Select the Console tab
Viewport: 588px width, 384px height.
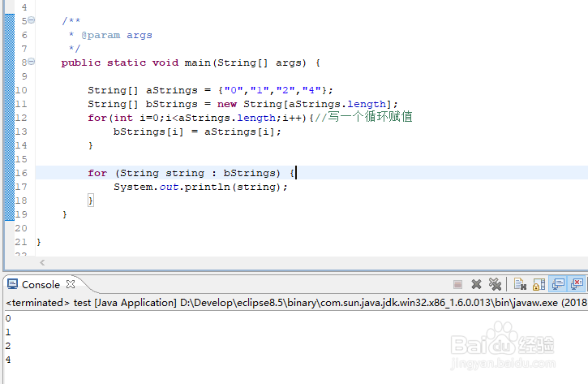tap(41, 284)
